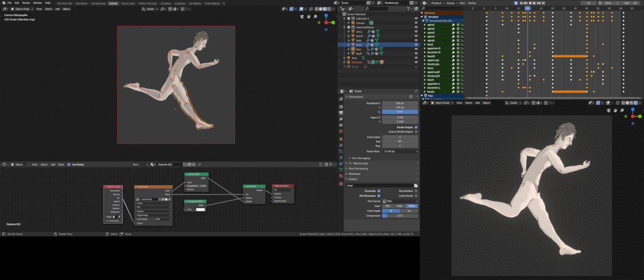644x280 pixels.
Task: Open the Playback dropdown in timeline
Action: tap(437, 3)
